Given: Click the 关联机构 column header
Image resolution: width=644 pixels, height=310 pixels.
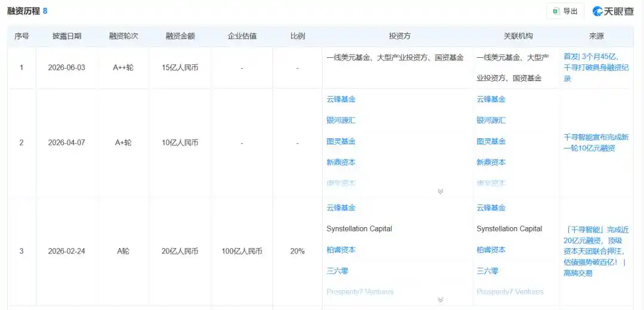Looking at the screenshot, I should coord(518,36).
